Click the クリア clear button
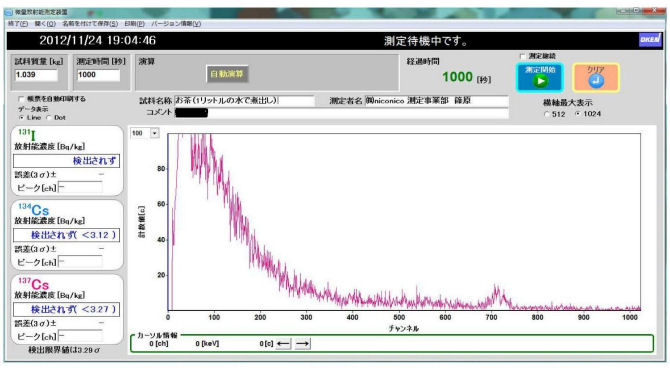 [x=596, y=77]
